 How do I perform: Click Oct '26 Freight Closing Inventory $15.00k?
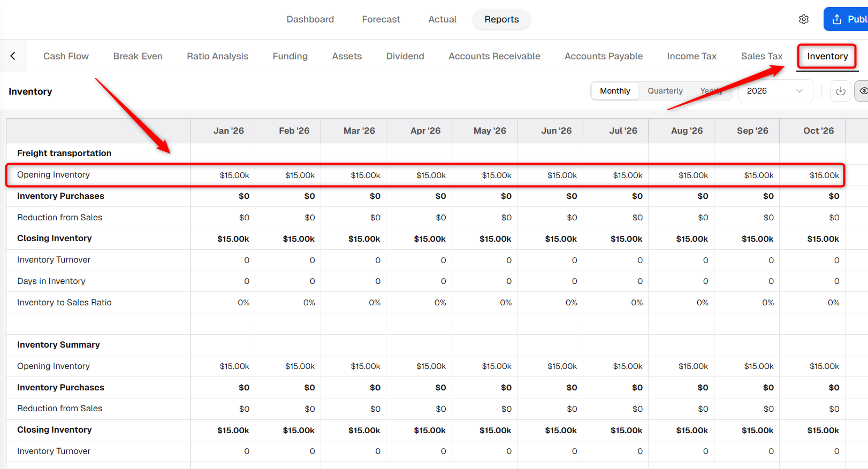pyautogui.click(x=823, y=239)
